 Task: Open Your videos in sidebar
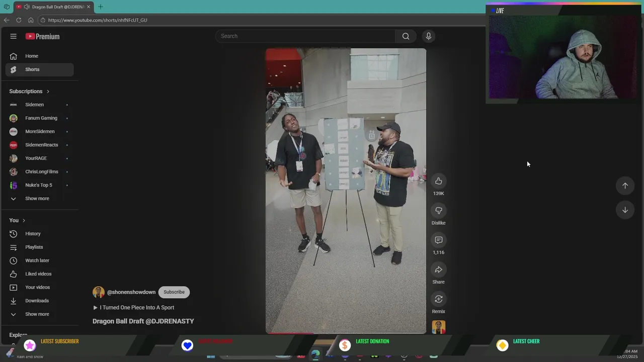coord(39,288)
